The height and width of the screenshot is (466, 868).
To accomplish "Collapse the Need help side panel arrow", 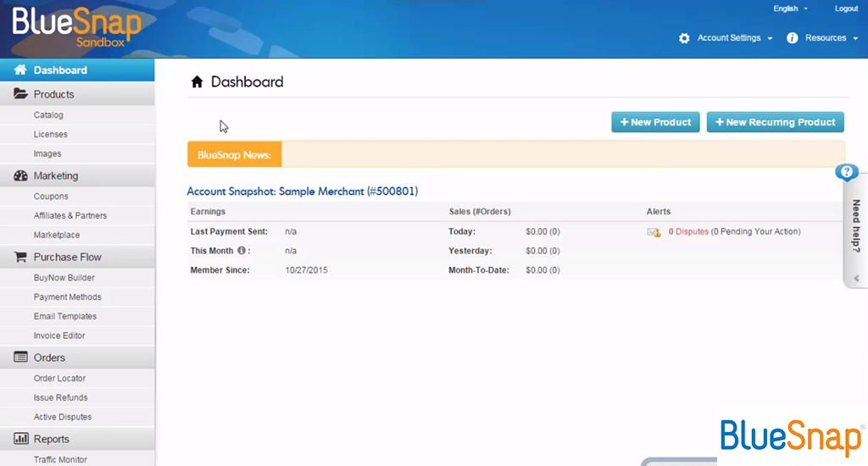I will pyautogui.click(x=856, y=278).
